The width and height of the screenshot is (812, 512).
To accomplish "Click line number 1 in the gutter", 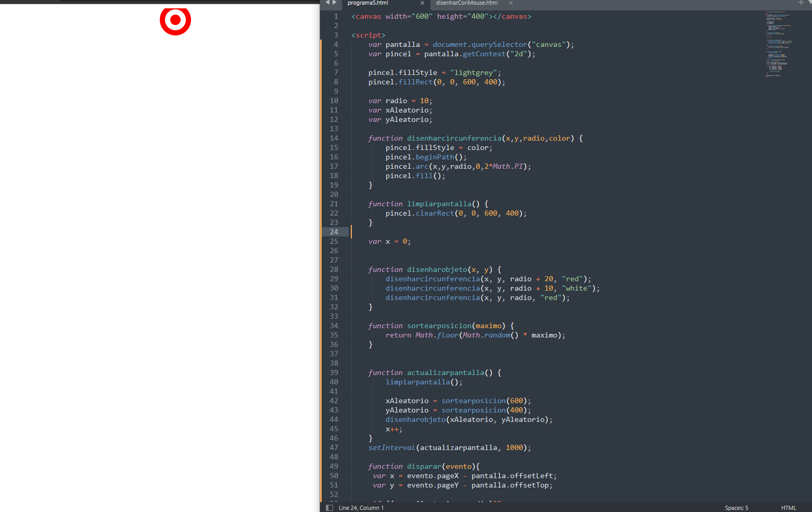I will pyautogui.click(x=336, y=16).
